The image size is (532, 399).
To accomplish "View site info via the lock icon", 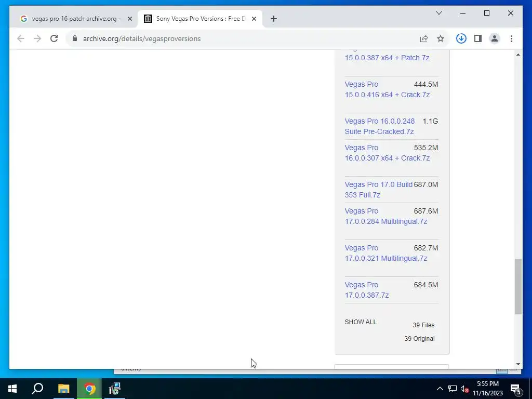I will pos(75,38).
